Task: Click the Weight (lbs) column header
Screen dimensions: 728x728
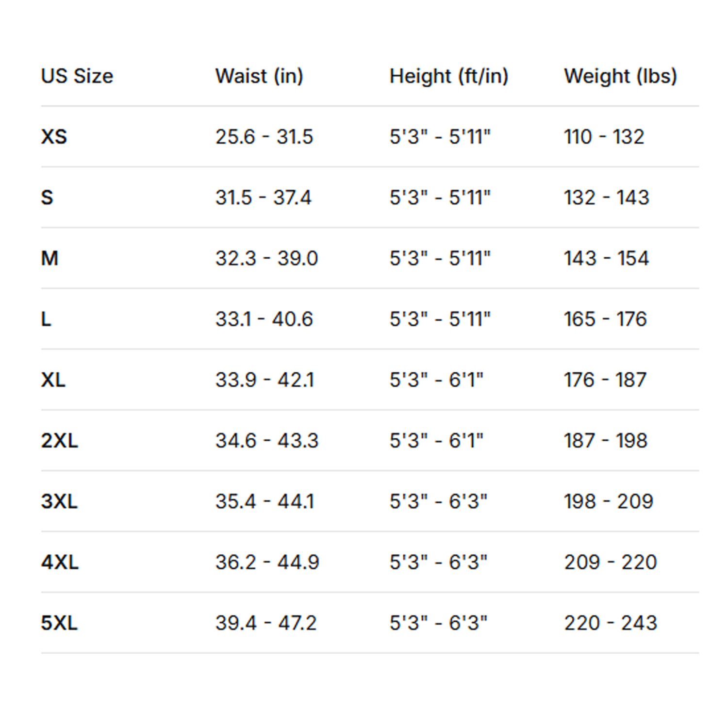Action: tap(620, 76)
